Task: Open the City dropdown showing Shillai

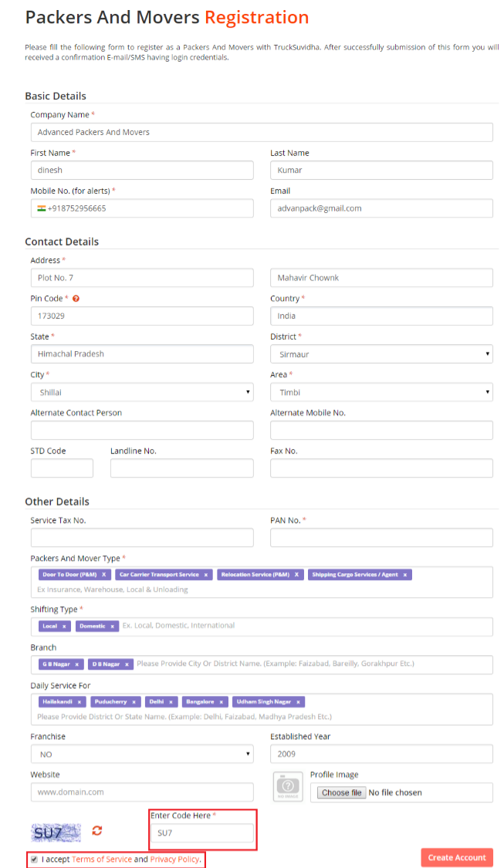Action: pyautogui.click(x=142, y=392)
